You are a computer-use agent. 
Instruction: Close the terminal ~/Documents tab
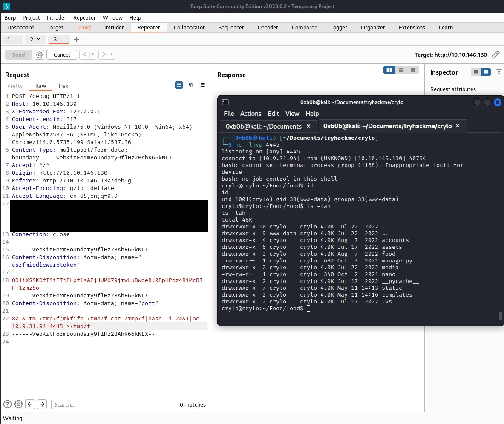308,126
